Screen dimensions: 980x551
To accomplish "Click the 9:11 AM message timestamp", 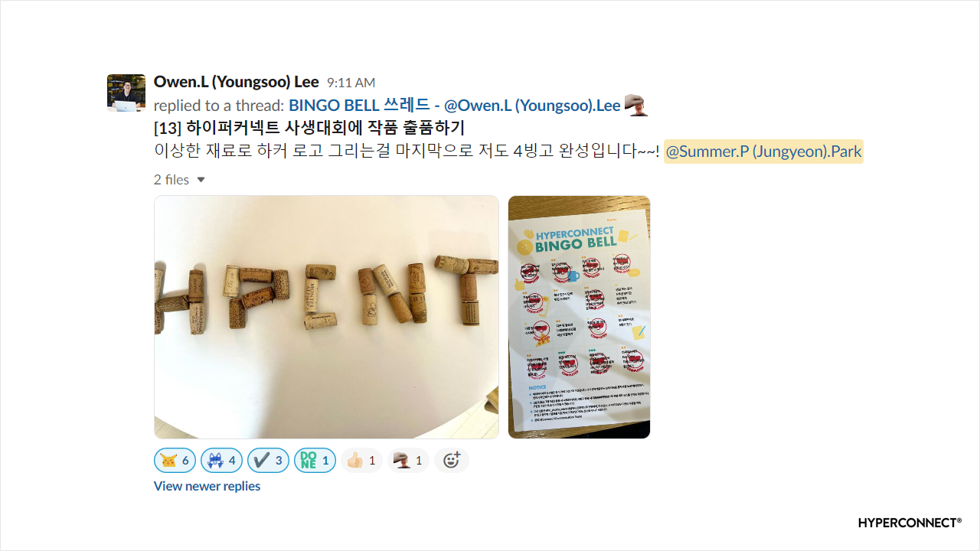I will pyautogui.click(x=351, y=83).
